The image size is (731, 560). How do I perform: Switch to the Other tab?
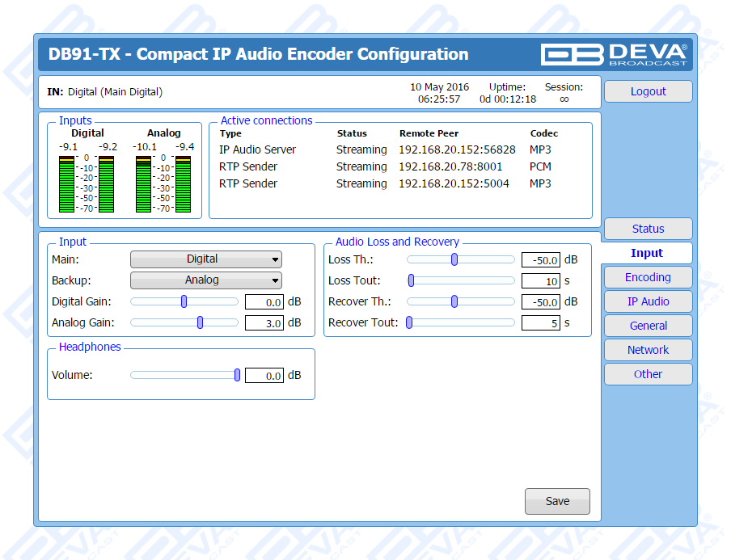[648, 374]
